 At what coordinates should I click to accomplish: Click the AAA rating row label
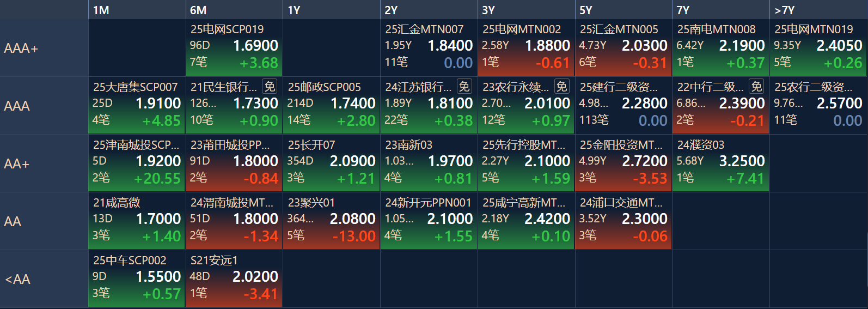pos(44,106)
